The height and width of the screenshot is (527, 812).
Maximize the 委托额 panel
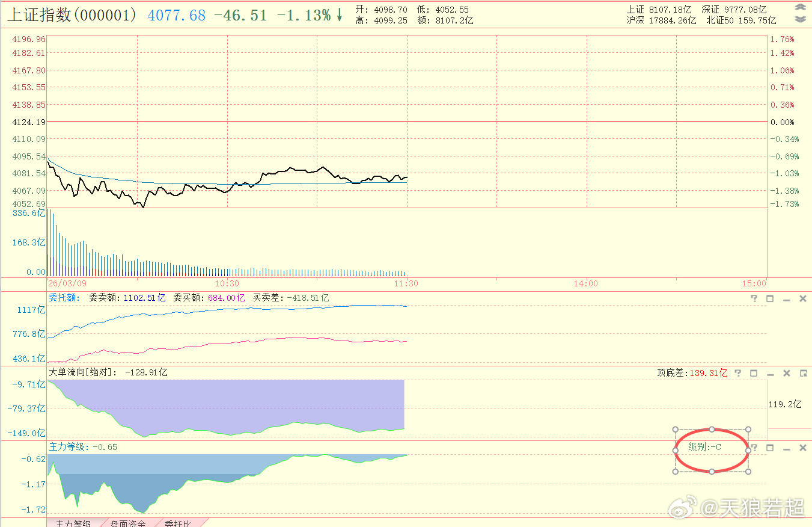[770, 298]
